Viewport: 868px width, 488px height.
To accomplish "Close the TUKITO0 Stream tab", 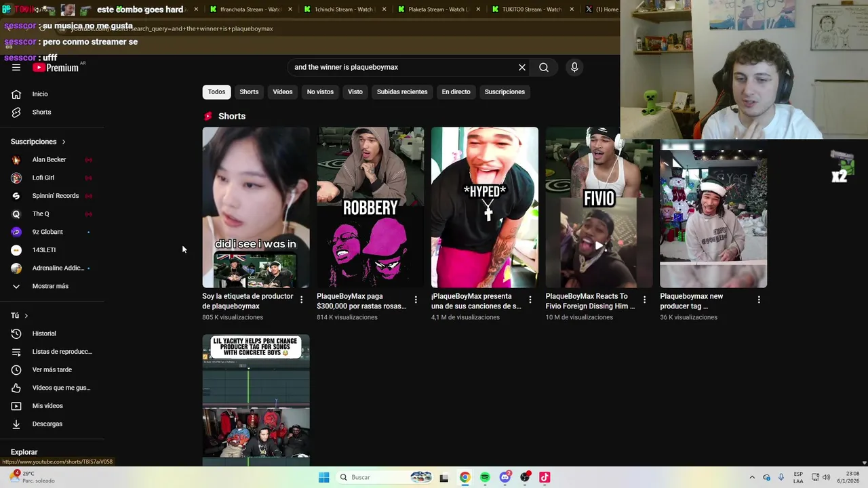I will (x=572, y=9).
